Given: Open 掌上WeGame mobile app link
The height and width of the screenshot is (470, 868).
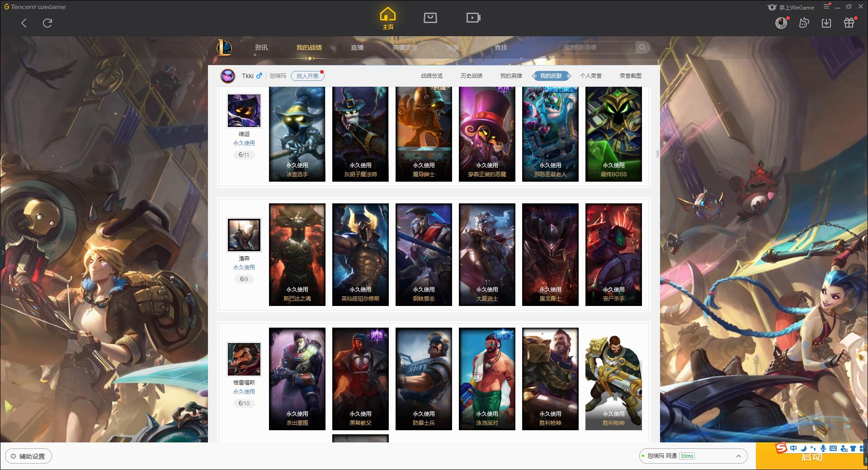Looking at the screenshot, I should [x=791, y=7].
